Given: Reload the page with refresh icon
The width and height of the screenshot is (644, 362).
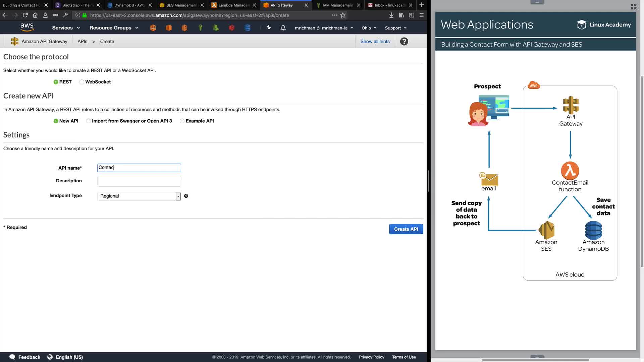Looking at the screenshot, I should click(25, 15).
